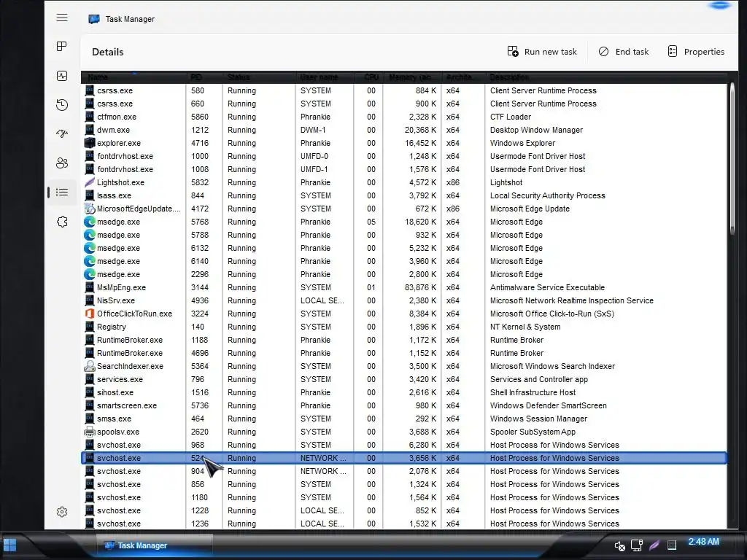Image resolution: width=747 pixels, height=560 pixels.
Task: Select the NisSrv.exe process name
Action: click(x=116, y=300)
